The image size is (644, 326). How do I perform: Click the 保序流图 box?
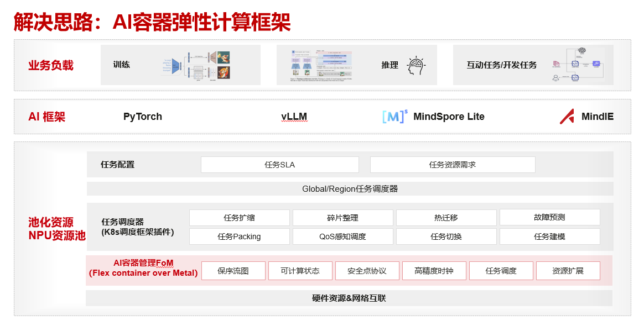pos(233,271)
